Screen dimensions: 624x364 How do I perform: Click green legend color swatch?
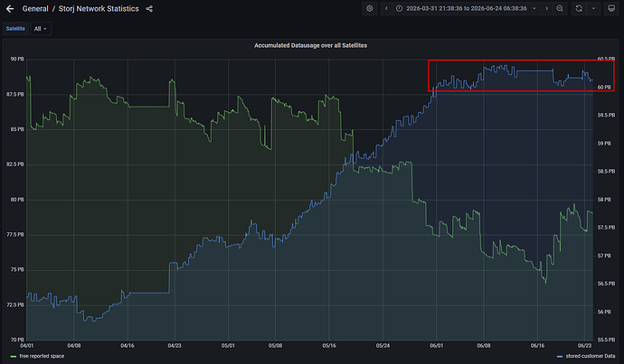point(14,357)
